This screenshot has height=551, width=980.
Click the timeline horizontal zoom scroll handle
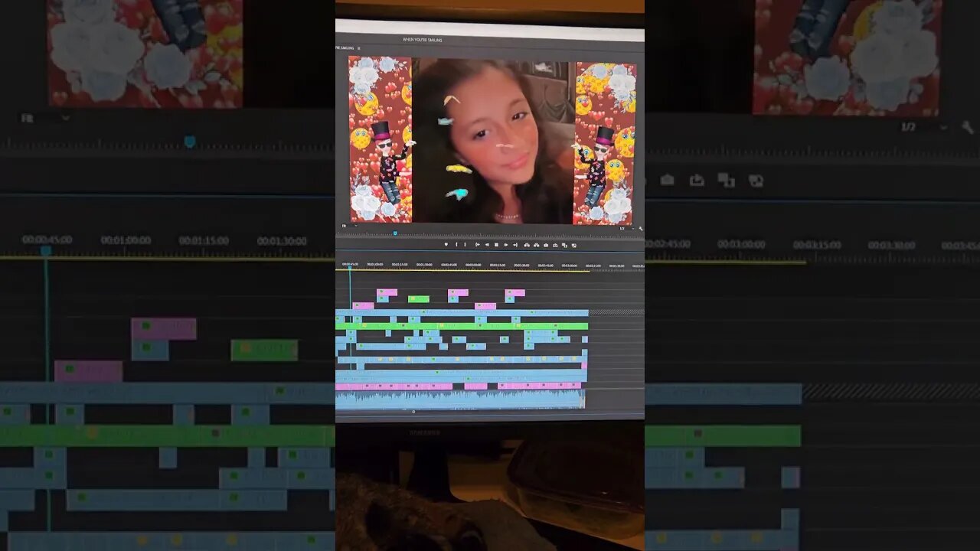click(413, 412)
